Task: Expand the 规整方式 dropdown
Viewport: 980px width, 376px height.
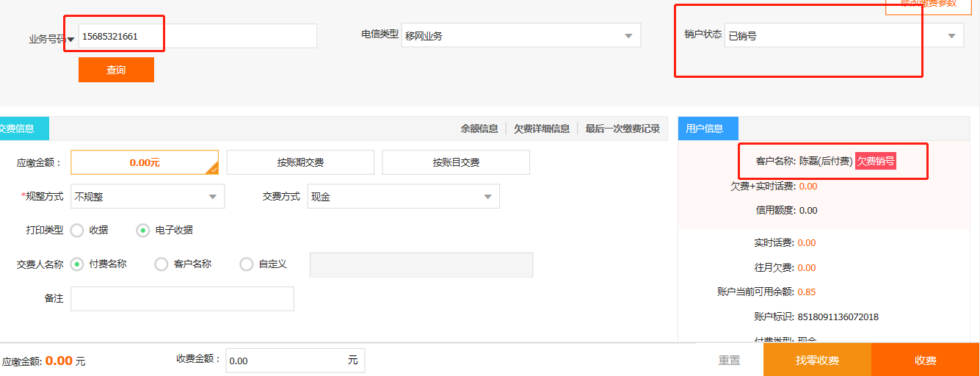Action: tap(147, 197)
